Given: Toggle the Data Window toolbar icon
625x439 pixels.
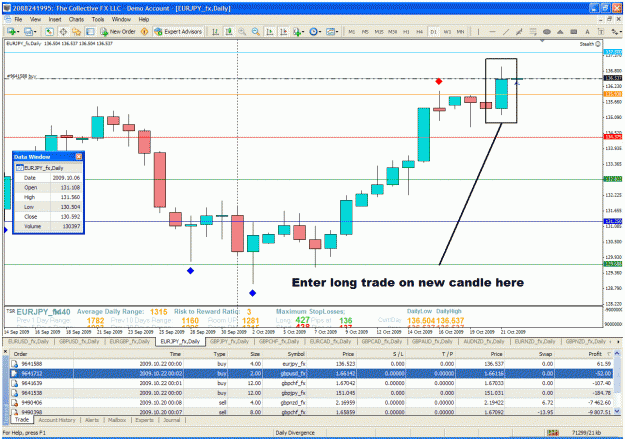Looking at the screenshot, I should [63, 31].
